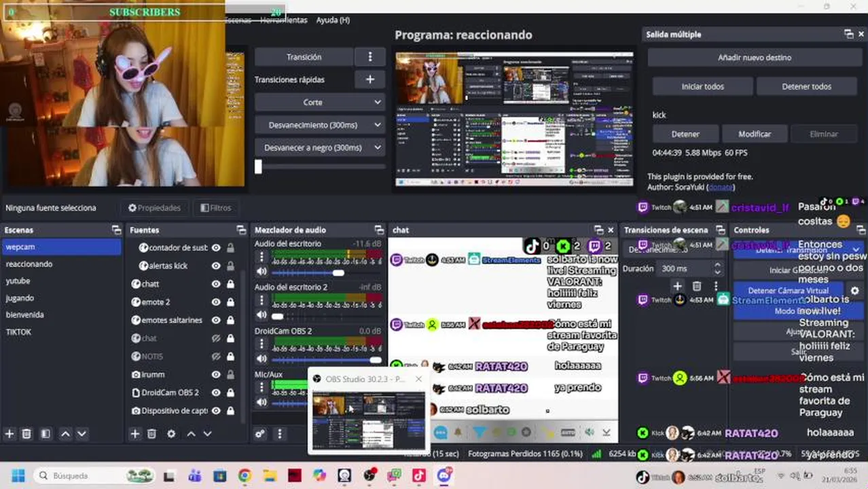Hide the irumm source
The image size is (868, 489).
click(x=216, y=374)
